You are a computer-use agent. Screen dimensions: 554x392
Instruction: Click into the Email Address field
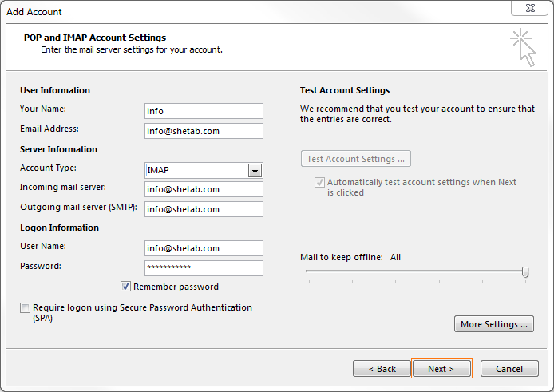click(204, 131)
